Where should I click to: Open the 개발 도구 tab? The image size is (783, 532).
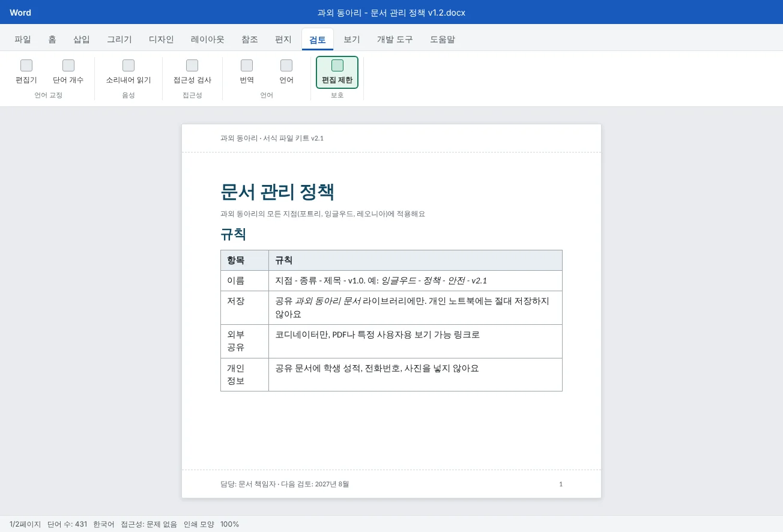[x=395, y=40]
